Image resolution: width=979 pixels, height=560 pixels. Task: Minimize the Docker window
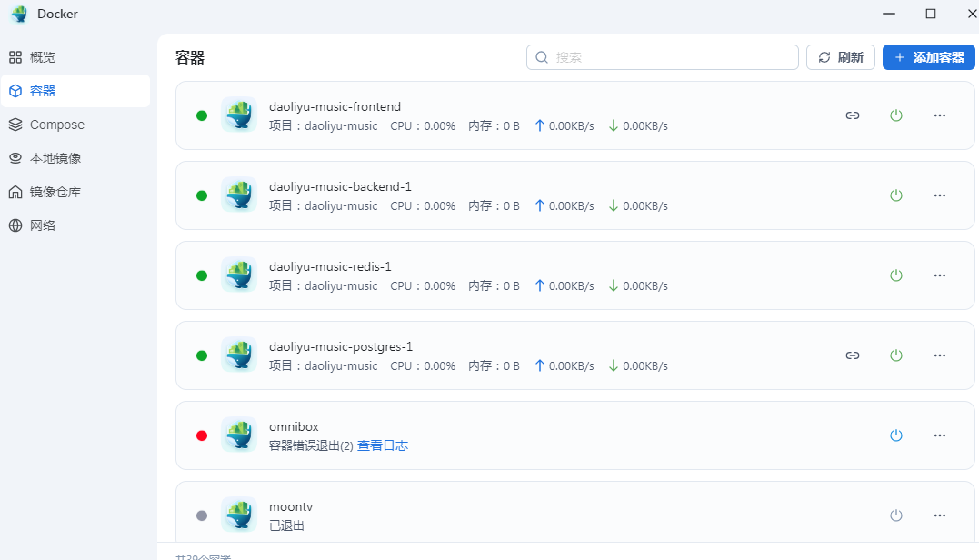pyautogui.click(x=889, y=14)
